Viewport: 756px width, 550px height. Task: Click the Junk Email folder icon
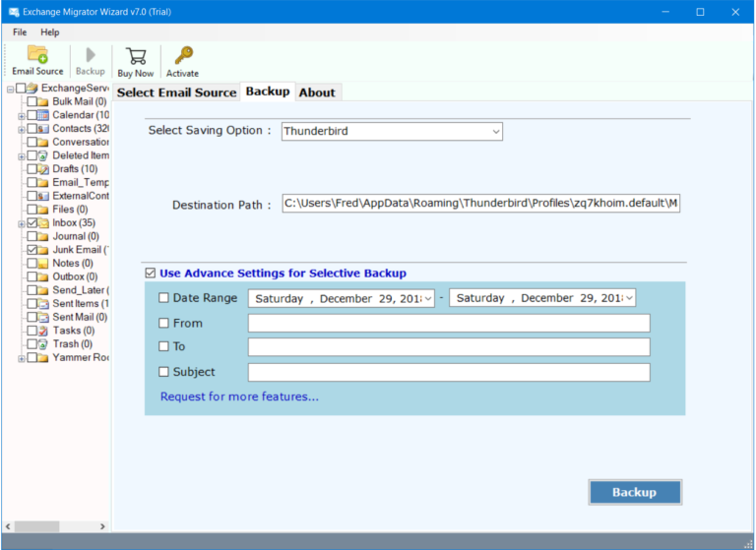point(43,250)
